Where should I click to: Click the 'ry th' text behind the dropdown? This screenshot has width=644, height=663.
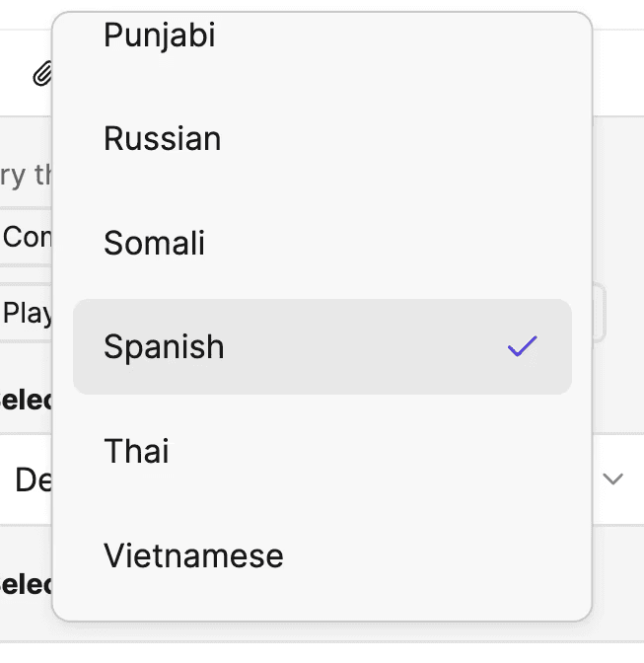click(26, 175)
